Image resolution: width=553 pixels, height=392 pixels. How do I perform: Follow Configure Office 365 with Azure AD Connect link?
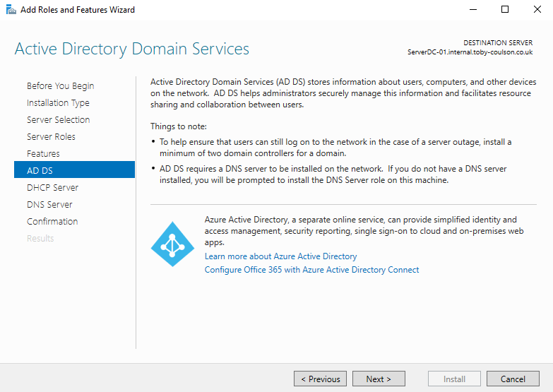(x=311, y=270)
